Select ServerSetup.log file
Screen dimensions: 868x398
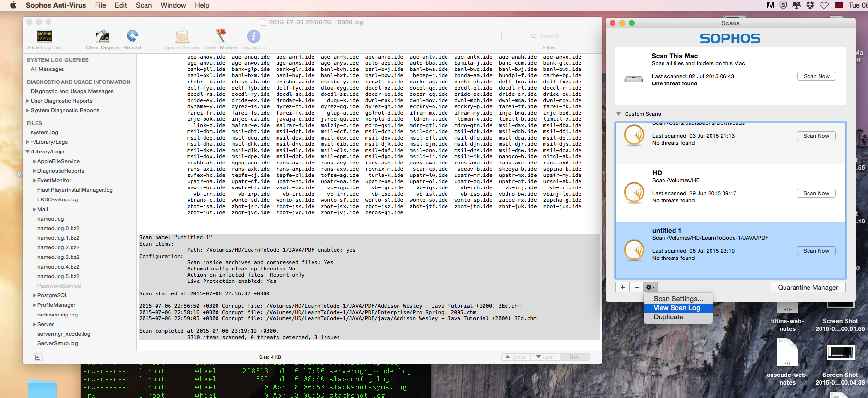tap(58, 343)
